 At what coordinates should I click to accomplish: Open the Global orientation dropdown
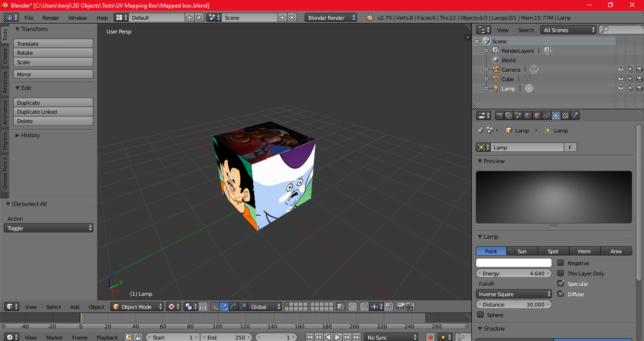265,307
